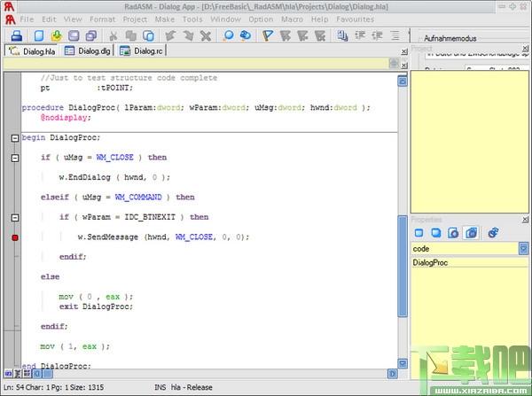The image size is (532, 396).
Task: Open the Option menu
Action: (261, 19)
